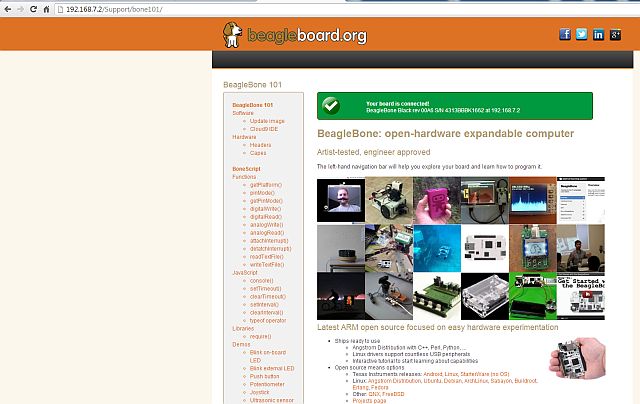Follow the Angstrom Distribution link

click(394, 381)
